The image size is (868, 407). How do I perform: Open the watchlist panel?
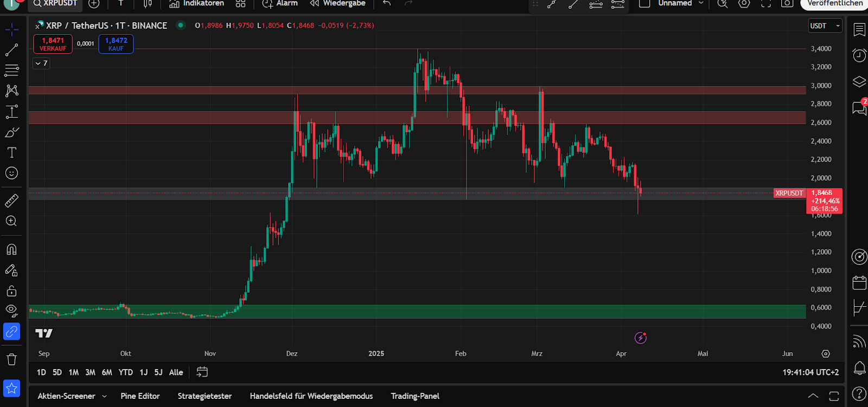point(859,29)
